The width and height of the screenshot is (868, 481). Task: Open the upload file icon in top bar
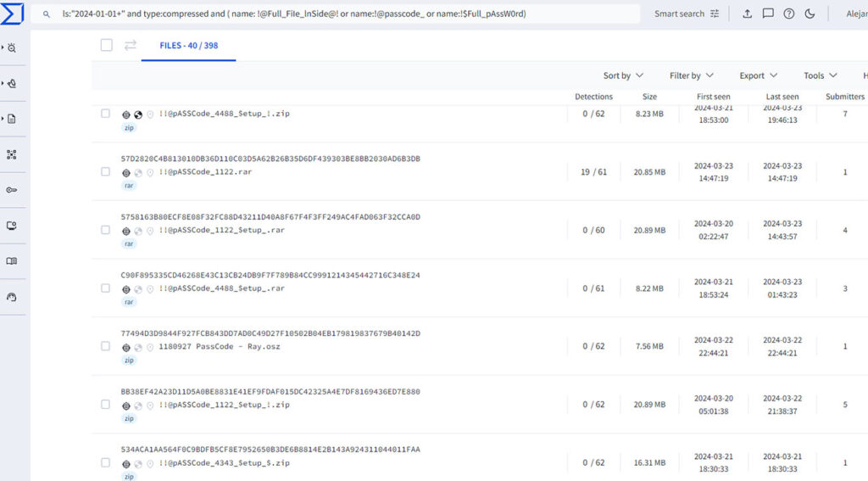(747, 14)
